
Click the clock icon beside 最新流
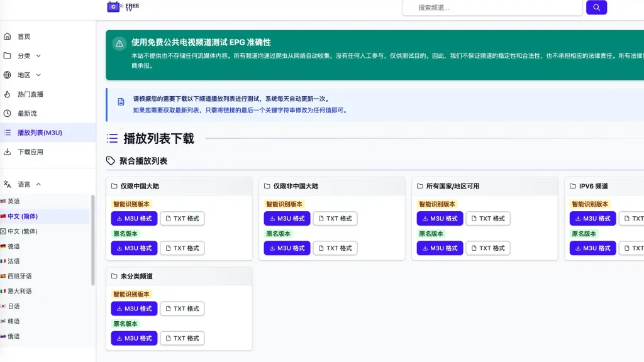[x=8, y=113]
